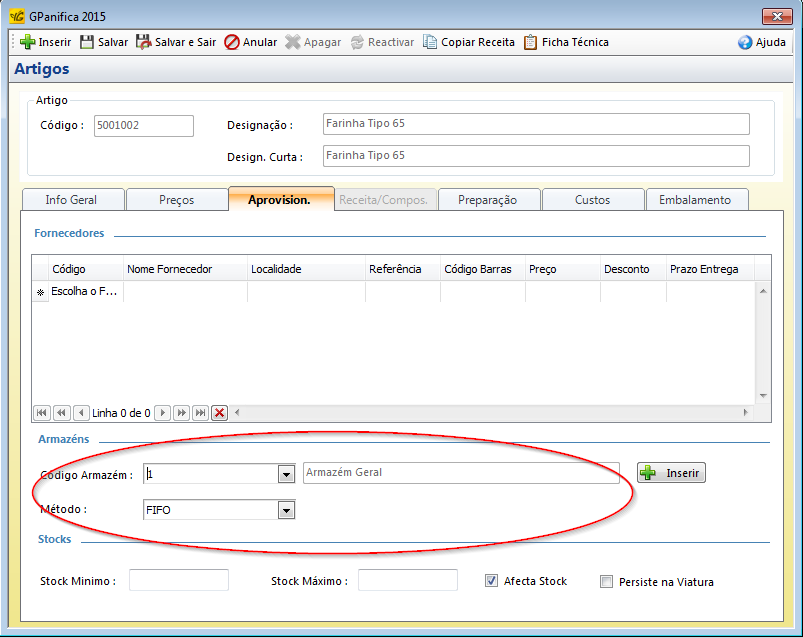Go to first record in navigator
Viewport: 803px width, 638px height.
point(42,412)
